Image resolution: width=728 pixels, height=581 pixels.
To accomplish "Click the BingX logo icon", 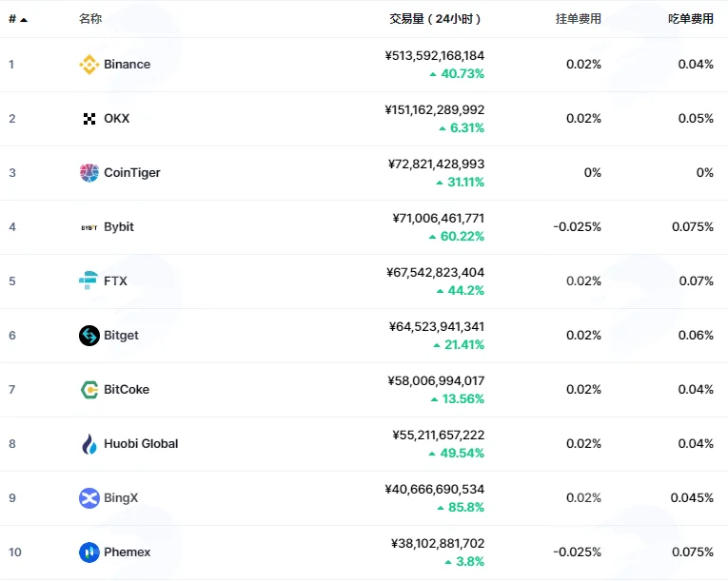I will pos(89,498).
